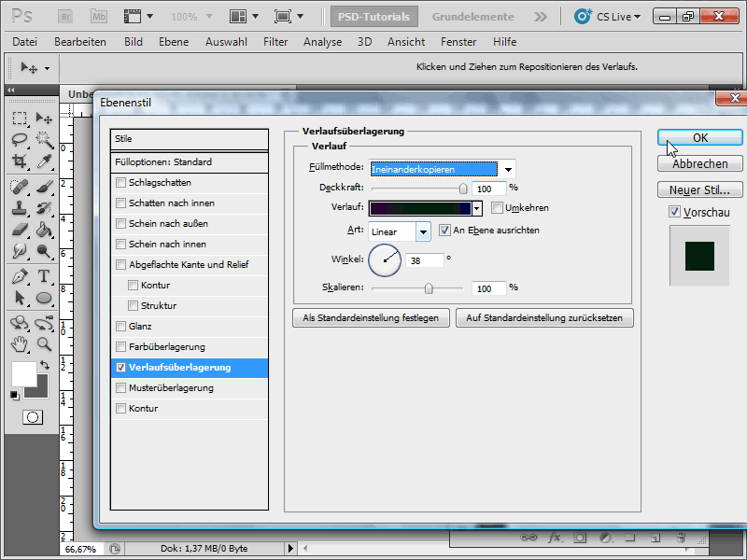This screenshot has width=747, height=560.
Task: Swap foreground and background colors
Action: [x=45, y=365]
